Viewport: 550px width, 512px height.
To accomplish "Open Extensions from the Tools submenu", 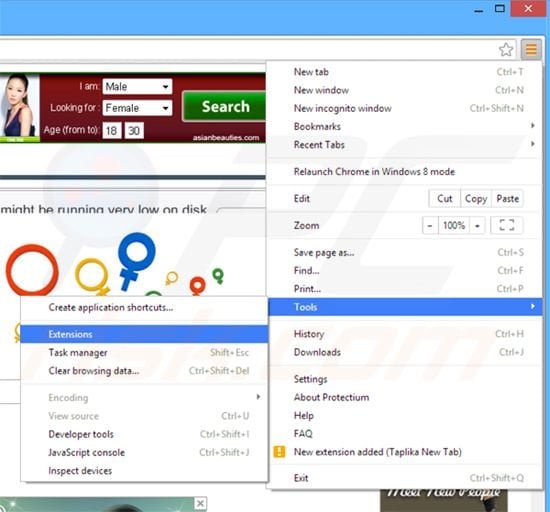I will click(144, 334).
